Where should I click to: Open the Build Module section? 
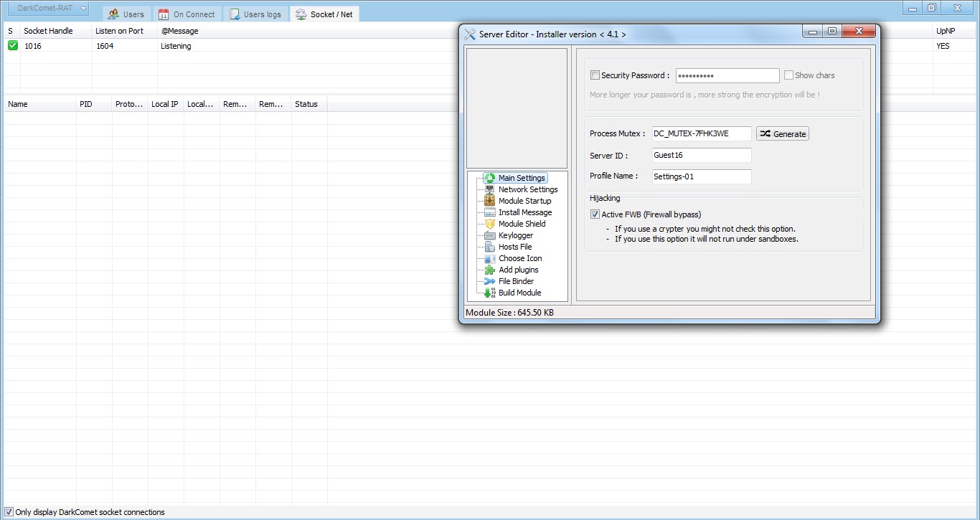[x=520, y=293]
